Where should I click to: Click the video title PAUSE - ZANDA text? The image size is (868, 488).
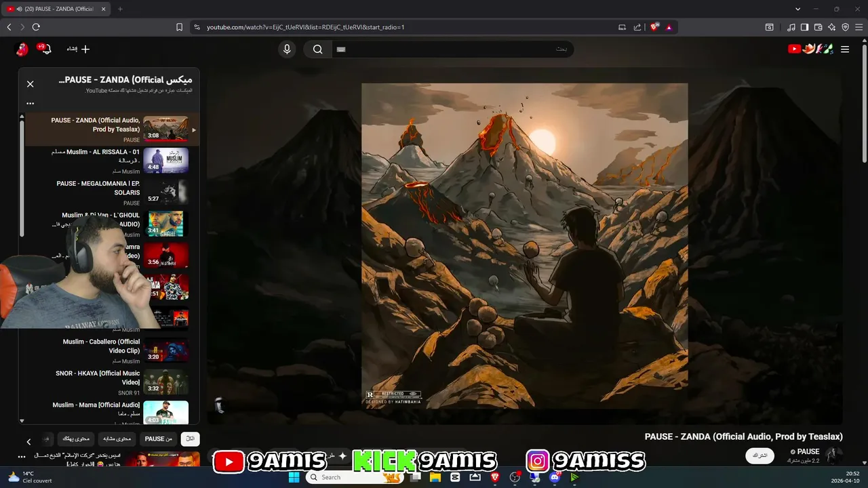tap(744, 436)
